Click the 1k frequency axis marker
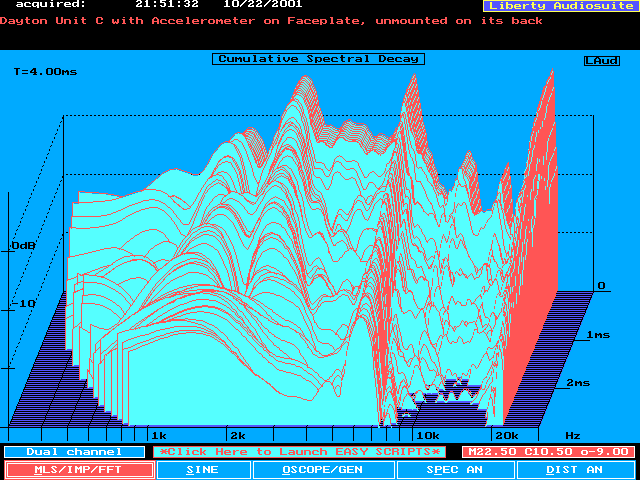640x480 pixels. [157, 436]
